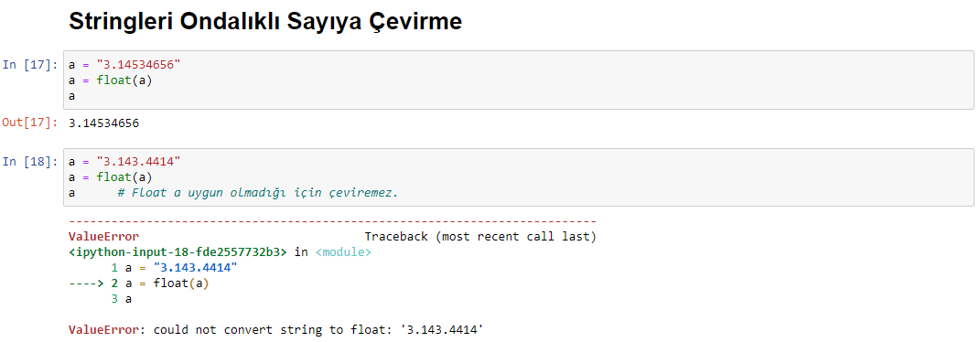Click the text Traceback (most recent call last)

[x=480, y=237]
